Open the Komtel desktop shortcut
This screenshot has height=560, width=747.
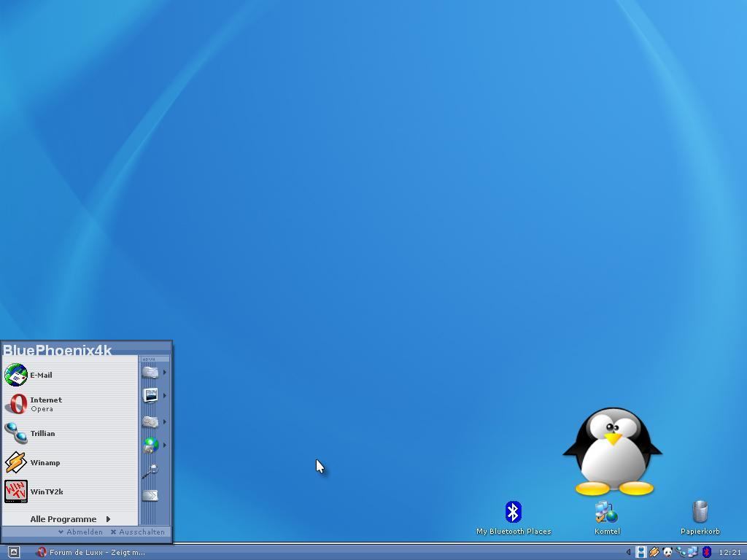click(607, 518)
